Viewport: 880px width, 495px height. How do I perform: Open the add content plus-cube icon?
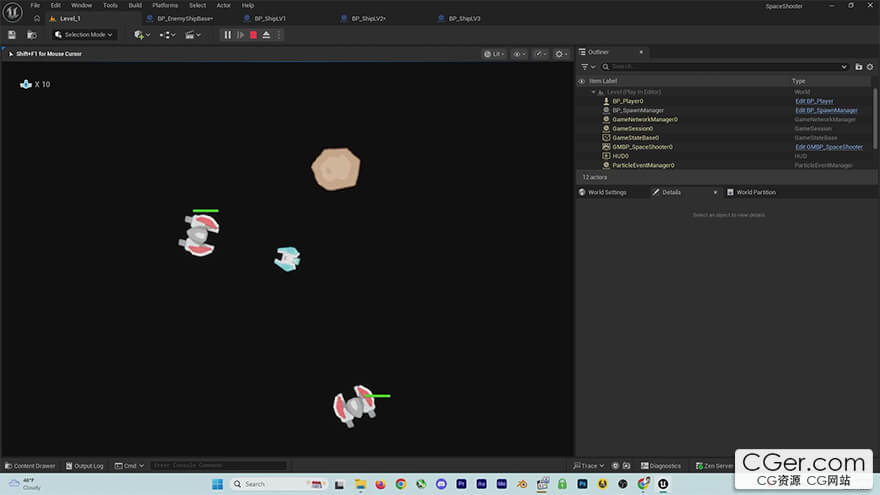click(x=140, y=34)
